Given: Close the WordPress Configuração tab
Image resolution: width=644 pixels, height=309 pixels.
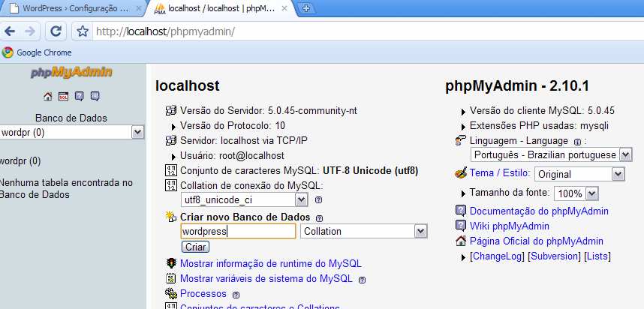Looking at the screenshot, I should pyautogui.click(x=138, y=8).
